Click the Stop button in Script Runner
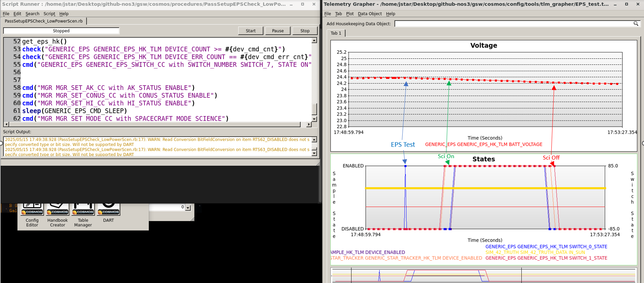 (305, 31)
